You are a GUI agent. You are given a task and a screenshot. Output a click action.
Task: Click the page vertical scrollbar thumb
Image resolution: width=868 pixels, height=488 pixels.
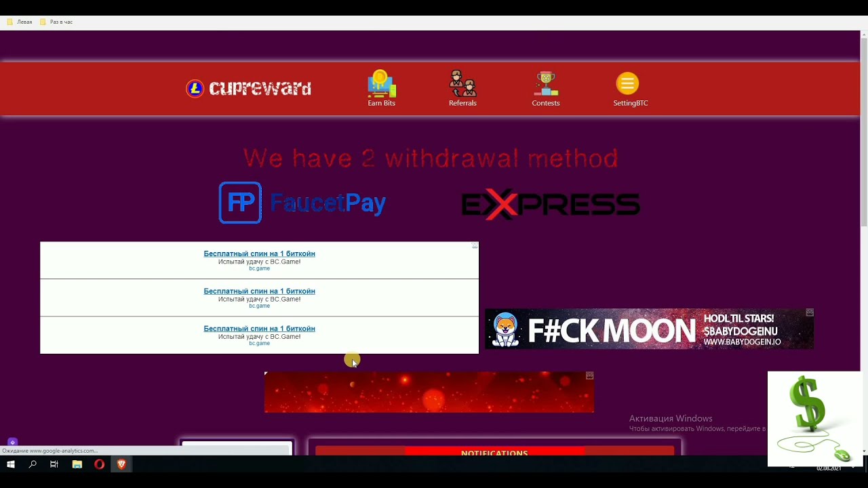[x=864, y=132]
